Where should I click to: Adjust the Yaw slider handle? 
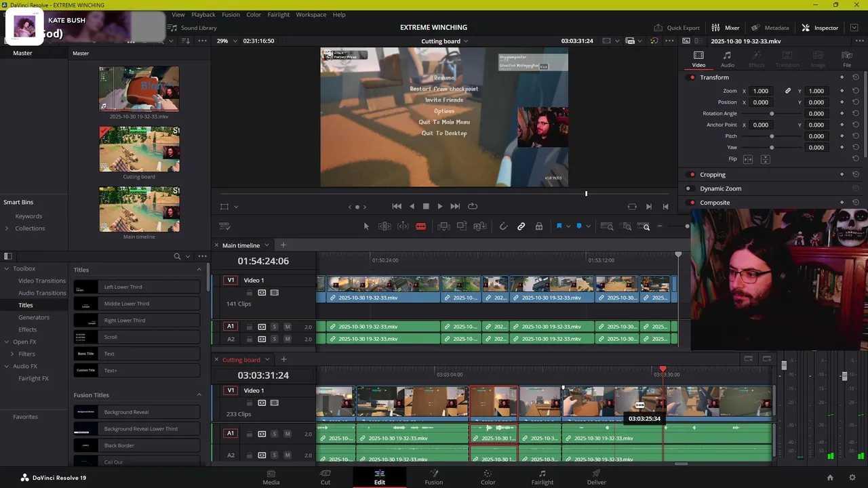click(x=772, y=147)
